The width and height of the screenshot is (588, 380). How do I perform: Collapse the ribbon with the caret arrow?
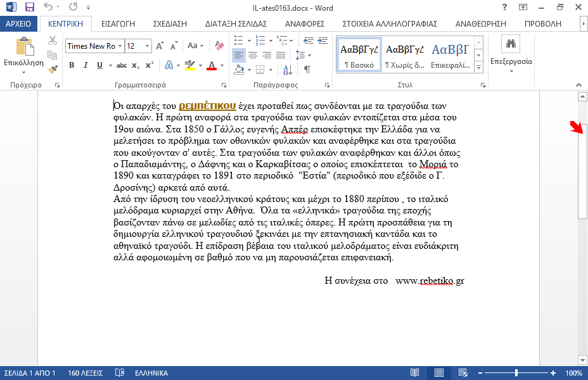578,85
